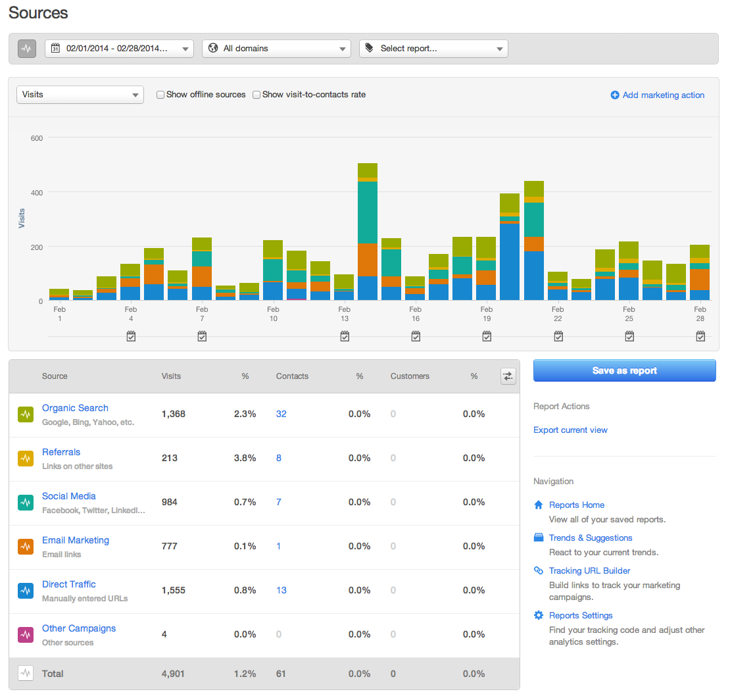Image resolution: width=730 pixels, height=700 pixels.
Task: Toggle the Social Media teal series icon
Action: point(26,503)
